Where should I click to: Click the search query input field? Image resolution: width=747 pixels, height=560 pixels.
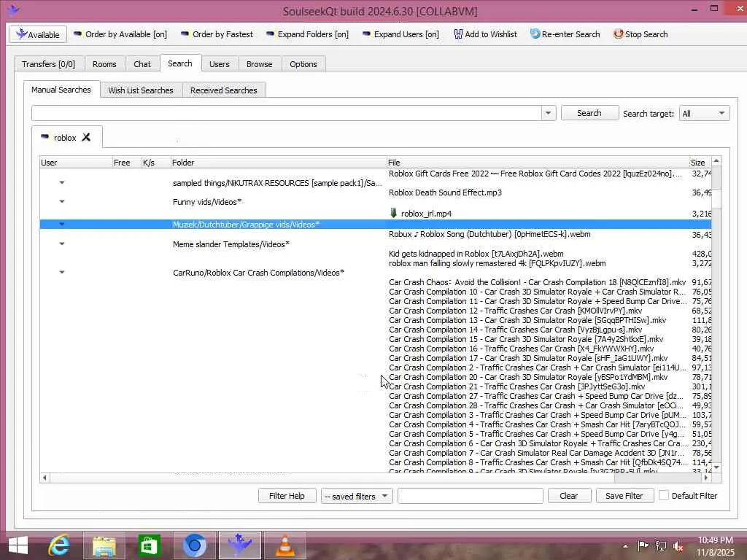tap(286, 113)
